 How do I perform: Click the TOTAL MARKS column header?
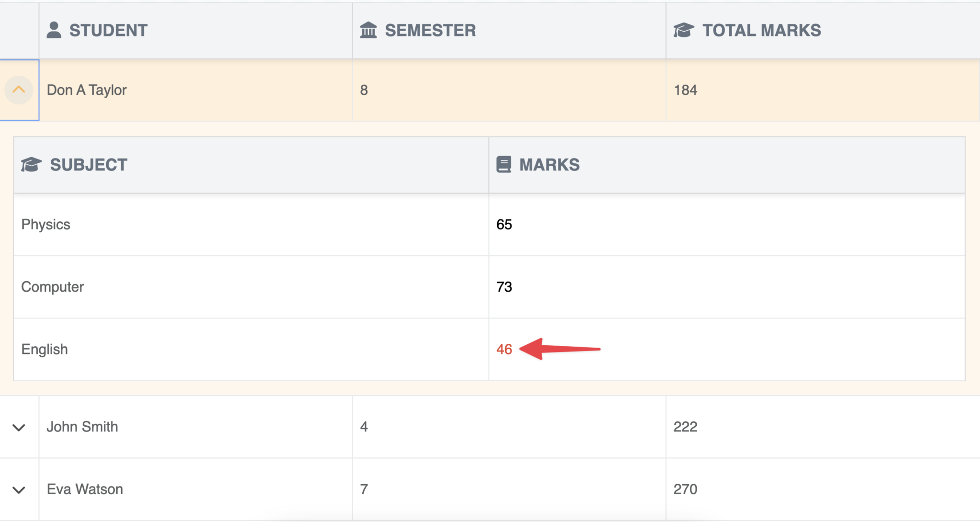coord(761,30)
